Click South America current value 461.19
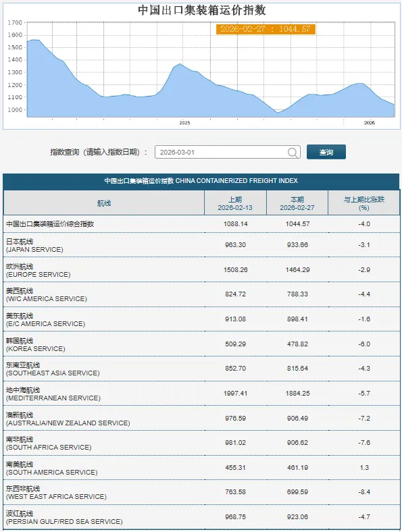The height and width of the screenshot is (532, 402). click(297, 468)
